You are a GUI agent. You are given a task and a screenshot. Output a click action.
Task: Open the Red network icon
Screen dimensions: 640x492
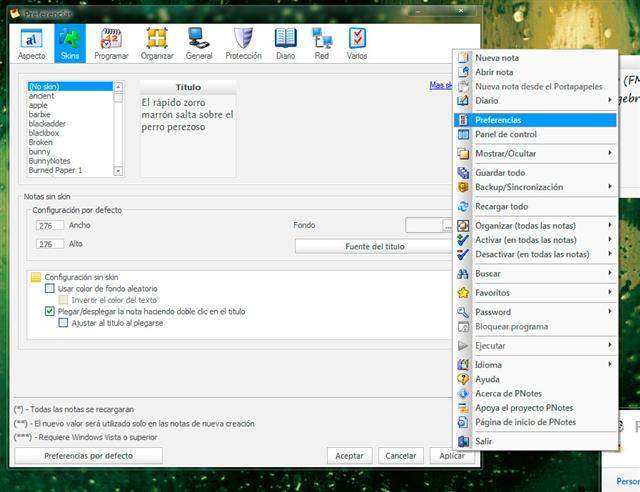click(x=321, y=43)
